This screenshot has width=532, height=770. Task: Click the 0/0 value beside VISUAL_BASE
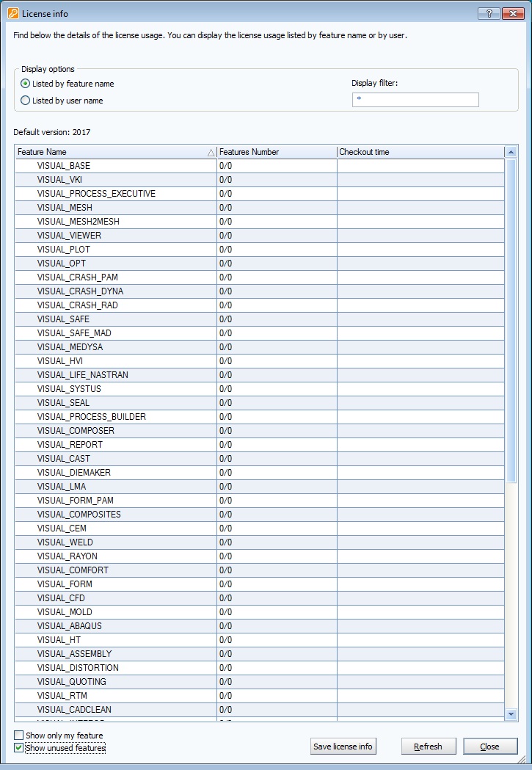(226, 166)
